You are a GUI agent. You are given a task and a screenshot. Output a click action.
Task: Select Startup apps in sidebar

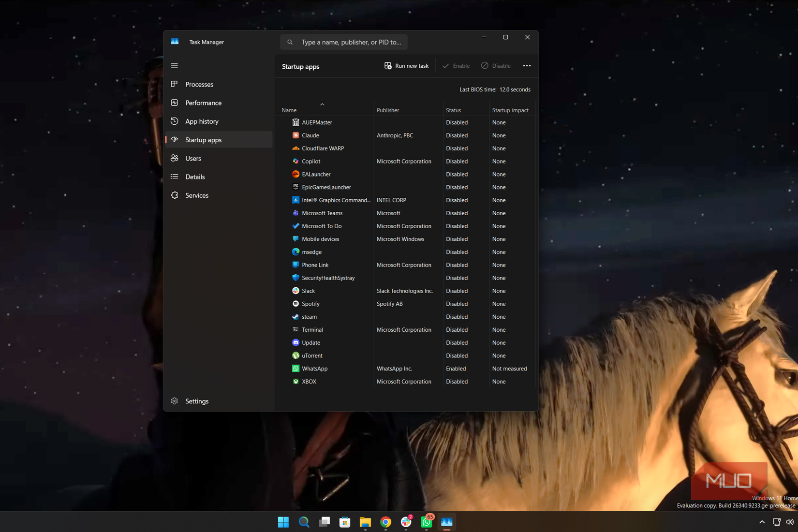coord(219,140)
